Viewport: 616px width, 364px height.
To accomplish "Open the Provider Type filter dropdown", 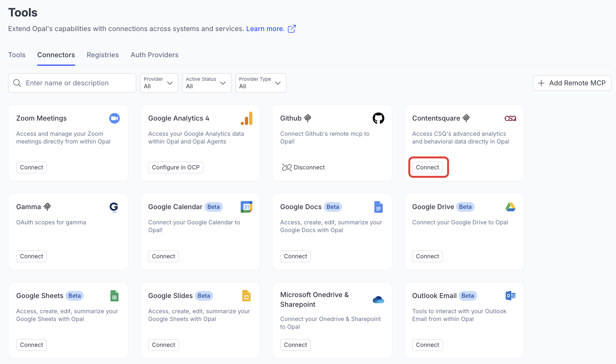I will [x=261, y=83].
